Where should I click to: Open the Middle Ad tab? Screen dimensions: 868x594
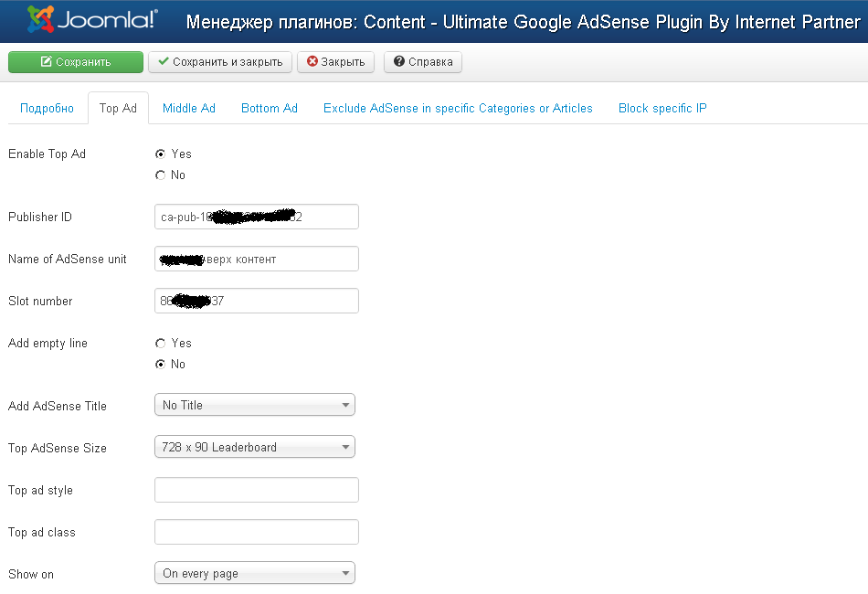pyautogui.click(x=189, y=108)
